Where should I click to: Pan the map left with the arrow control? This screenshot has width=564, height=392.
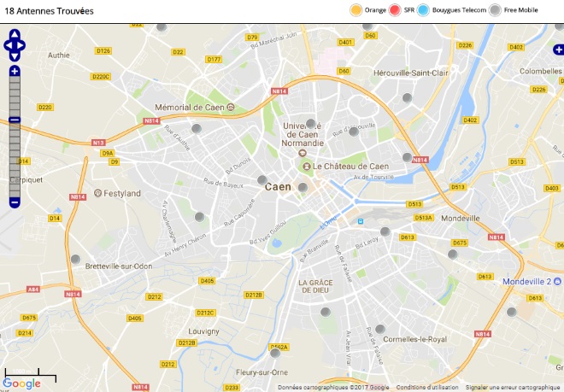coord(8,45)
